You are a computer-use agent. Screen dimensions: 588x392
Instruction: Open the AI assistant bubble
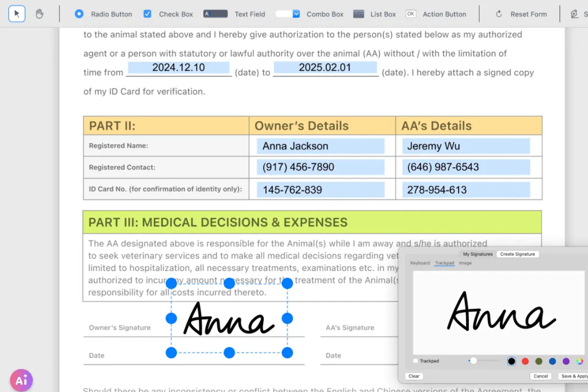21,380
